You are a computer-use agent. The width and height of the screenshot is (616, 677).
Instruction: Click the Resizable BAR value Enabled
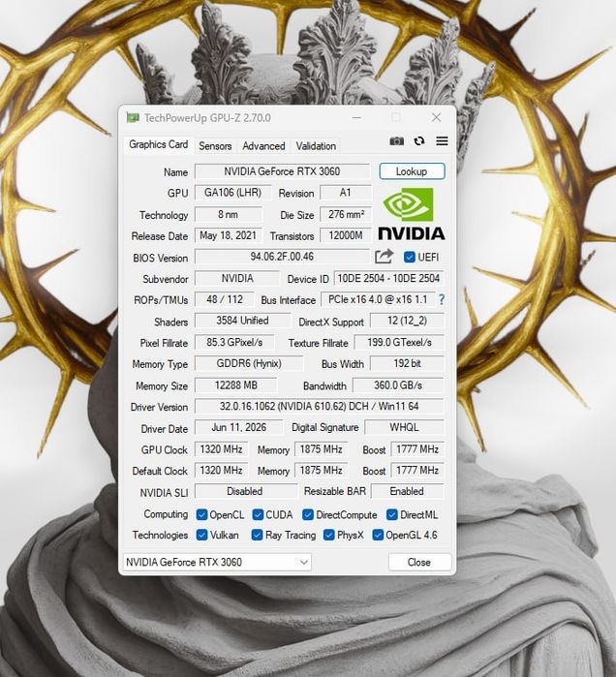[407, 491]
